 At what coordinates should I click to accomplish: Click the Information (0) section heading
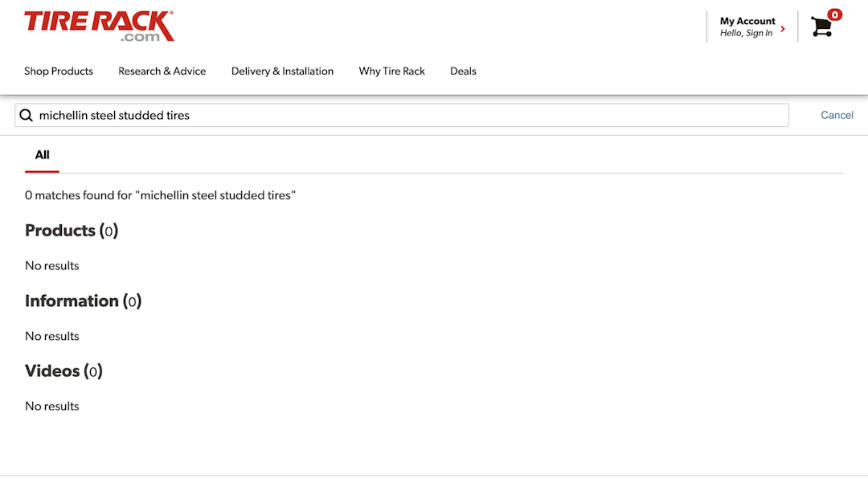tap(83, 301)
